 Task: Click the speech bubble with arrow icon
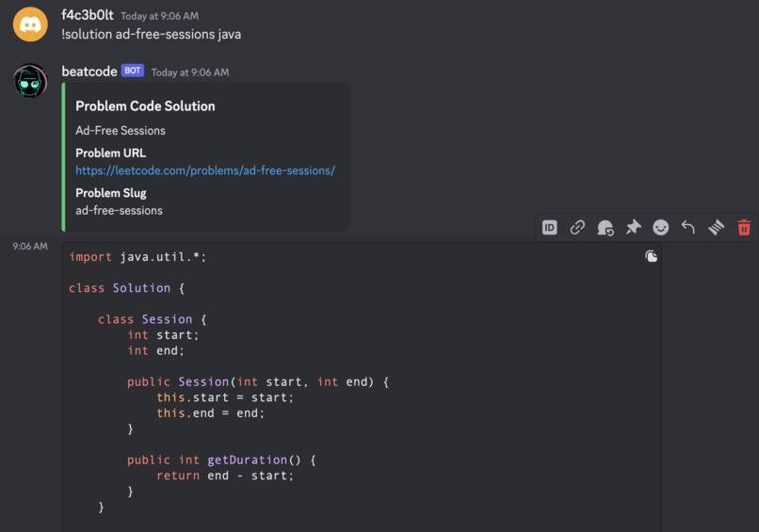coord(606,228)
